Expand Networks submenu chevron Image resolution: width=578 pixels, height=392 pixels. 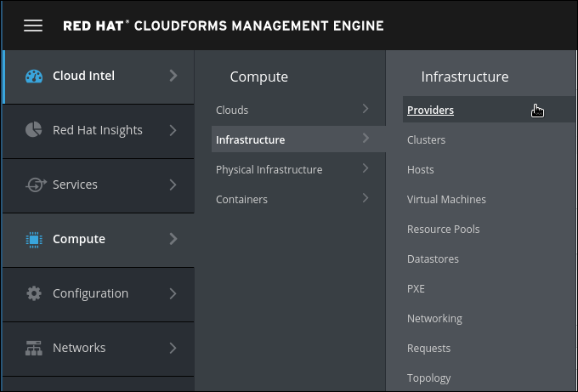173,348
